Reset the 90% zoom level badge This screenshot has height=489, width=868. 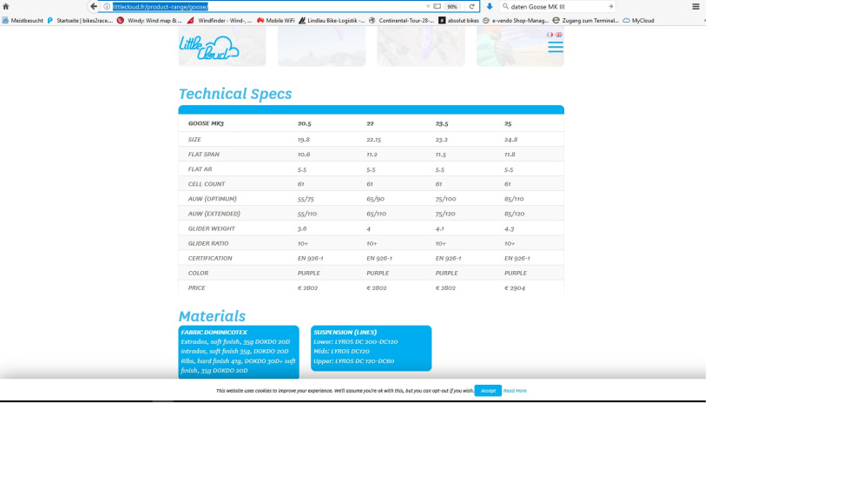tap(452, 7)
